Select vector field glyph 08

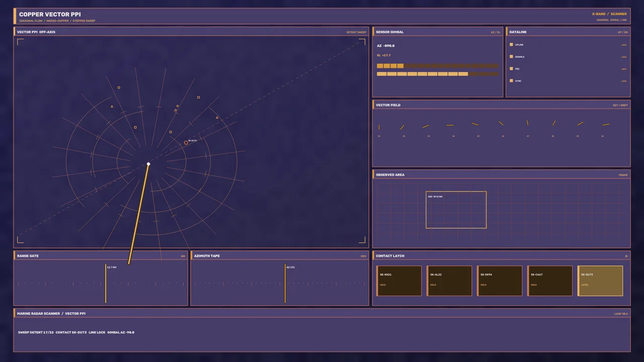(x=554, y=123)
